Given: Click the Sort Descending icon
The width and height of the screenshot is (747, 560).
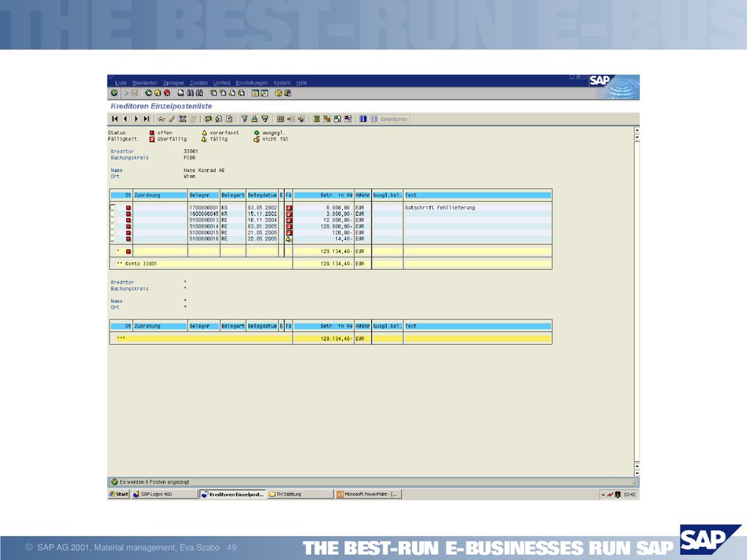Looking at the screenshot, I should 265,119.
